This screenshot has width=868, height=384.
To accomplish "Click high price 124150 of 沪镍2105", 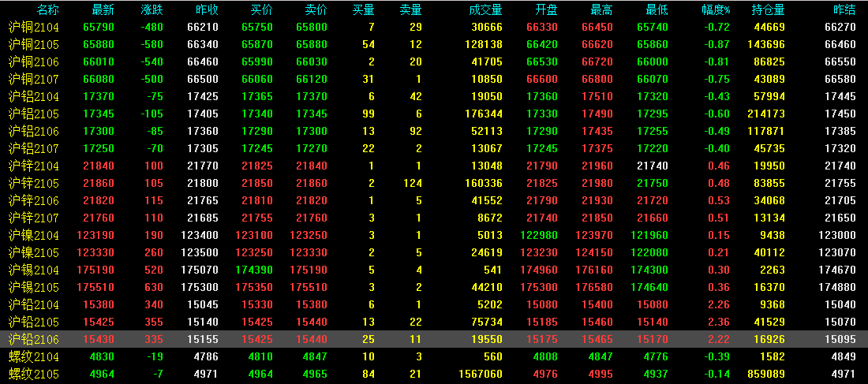I will pos(594,253).
